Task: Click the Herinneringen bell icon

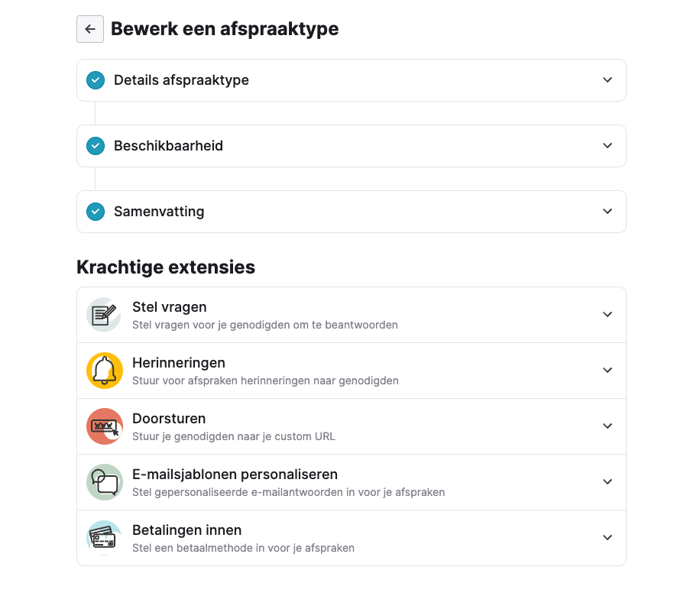Action: pyautogui.click(x=105, y=371)
